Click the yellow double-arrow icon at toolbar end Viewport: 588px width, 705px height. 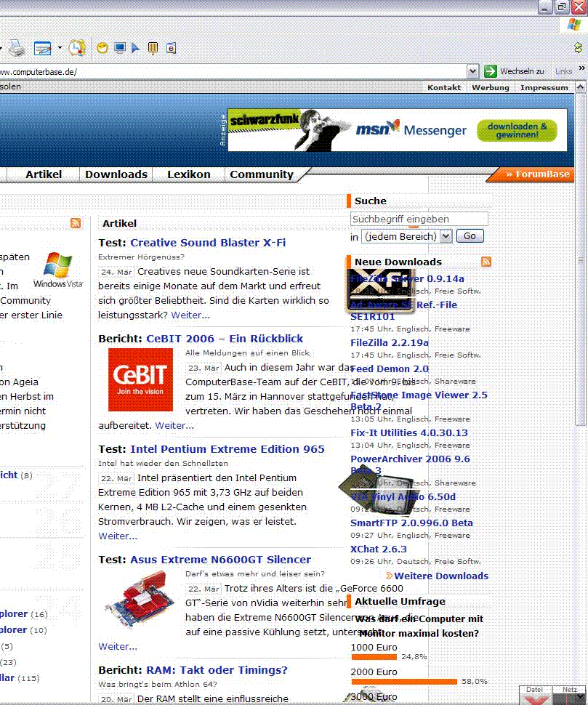pos(578,47)
